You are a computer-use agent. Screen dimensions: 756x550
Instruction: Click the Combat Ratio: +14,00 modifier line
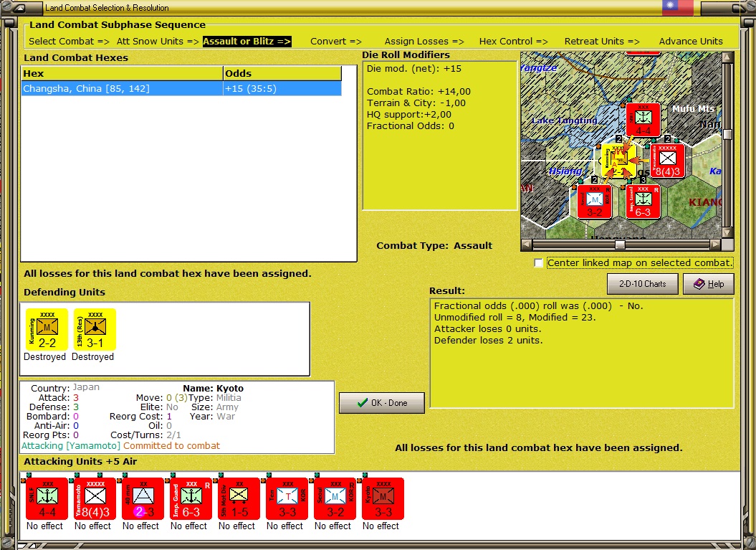[418, 92]
